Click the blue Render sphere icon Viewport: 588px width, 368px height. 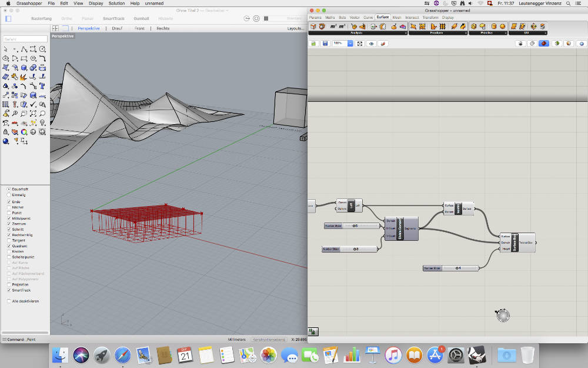tap(6, 141)
